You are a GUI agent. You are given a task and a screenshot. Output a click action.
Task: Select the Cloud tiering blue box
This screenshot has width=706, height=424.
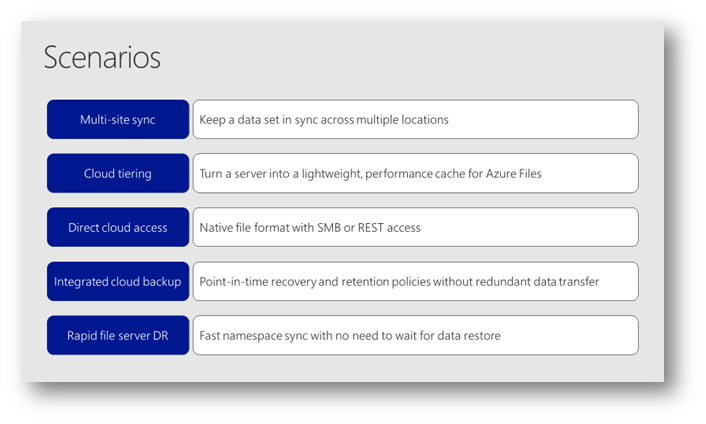[x=118, y=173]
